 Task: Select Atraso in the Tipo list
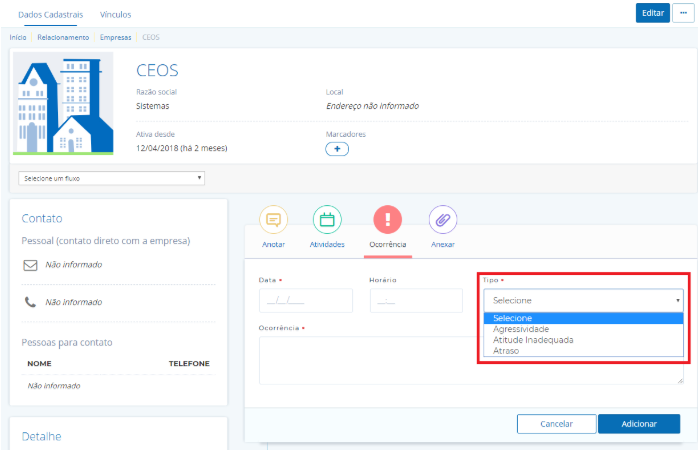pos(509,351)
